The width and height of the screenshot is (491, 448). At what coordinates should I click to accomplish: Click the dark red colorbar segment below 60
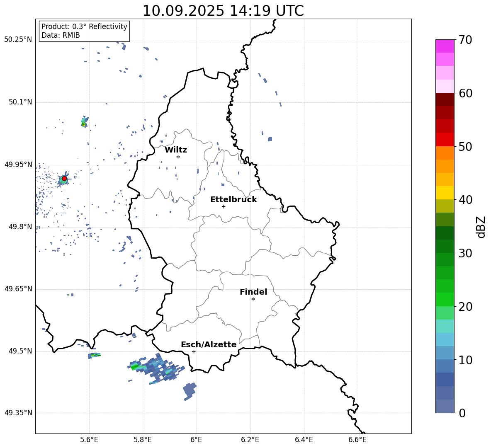[x=445, y=99]
